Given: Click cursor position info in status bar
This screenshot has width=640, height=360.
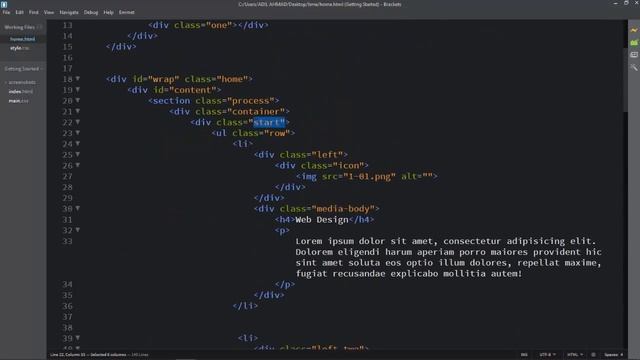Looking at the screenshot, I should (x=88, y=355).
